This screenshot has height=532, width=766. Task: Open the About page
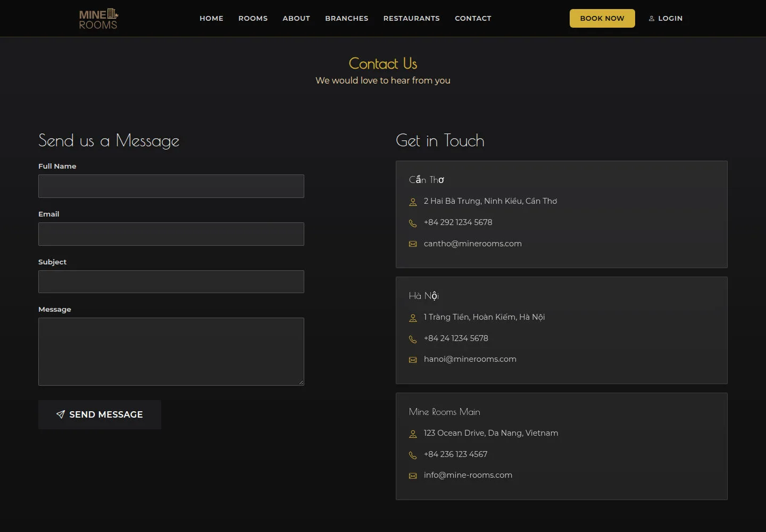(x=296, y=18)
